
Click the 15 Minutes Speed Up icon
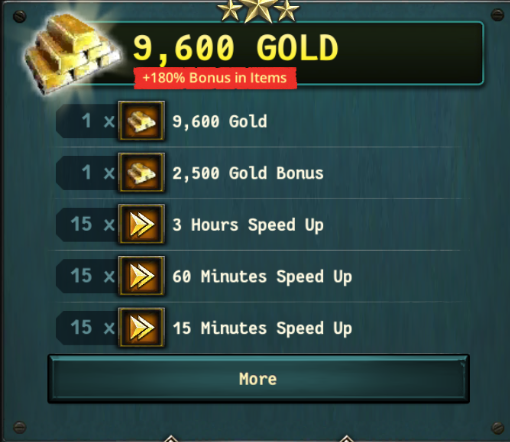(x=141, y=327)
